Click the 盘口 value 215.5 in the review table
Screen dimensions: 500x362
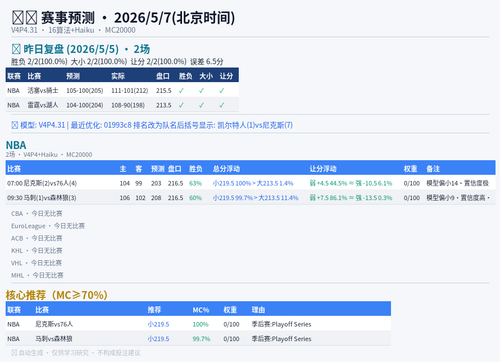click(164, 91)
